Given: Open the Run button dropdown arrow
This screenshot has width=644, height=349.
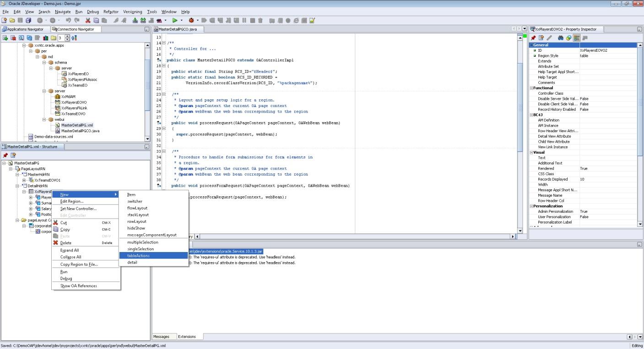Looking at the screenshot, I should coord(182,20).
